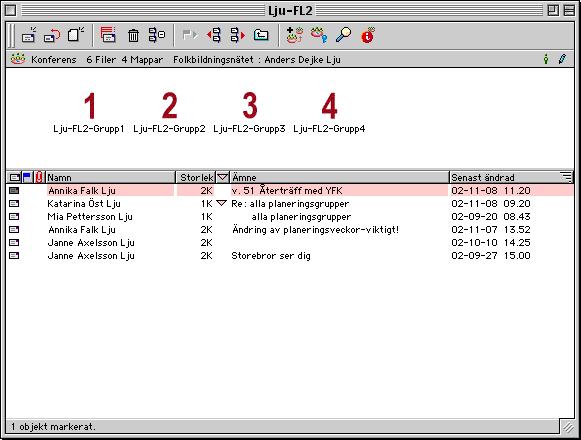This screenshot has width=581, height=440.
Task: Click the window collapse box in title bar
Action: point(569,10)
